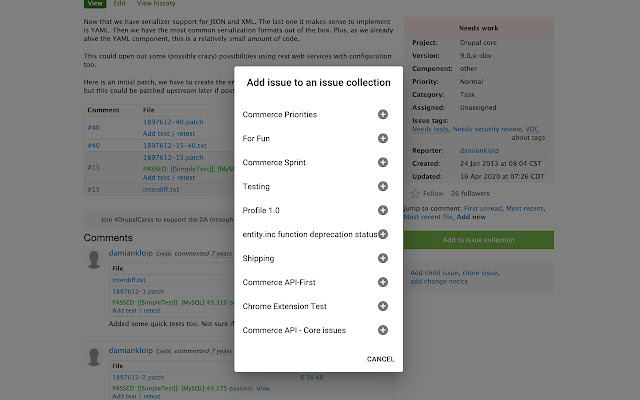
Task: Open the Edit tab
Action: click(120, 3)
